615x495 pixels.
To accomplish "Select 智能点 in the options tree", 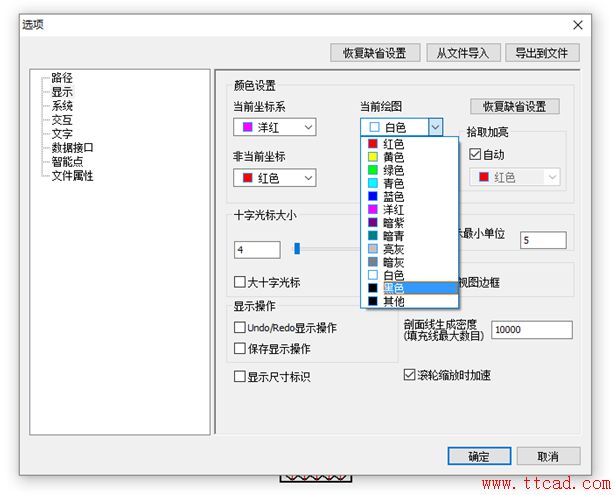I will click(67, 162).
